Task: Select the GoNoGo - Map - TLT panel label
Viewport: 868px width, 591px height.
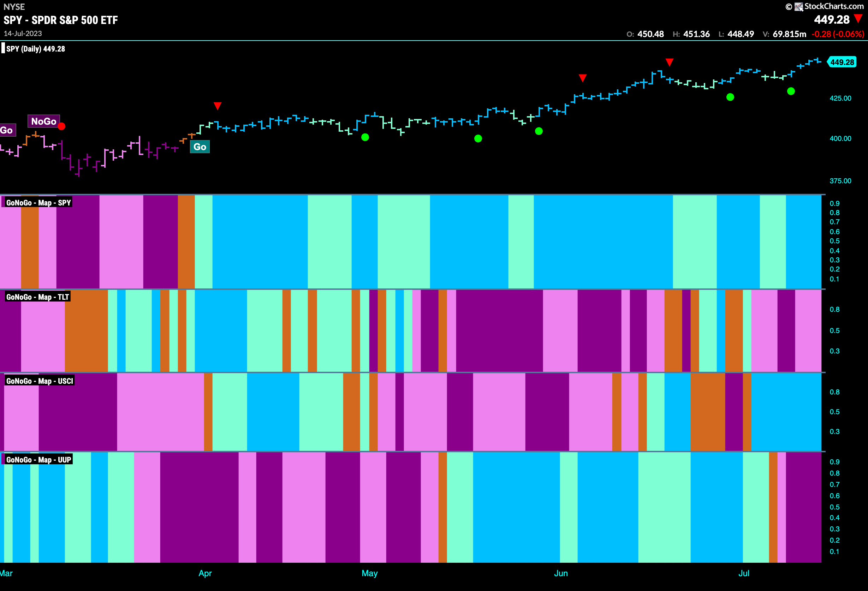Action: click(x=37, y=297)
